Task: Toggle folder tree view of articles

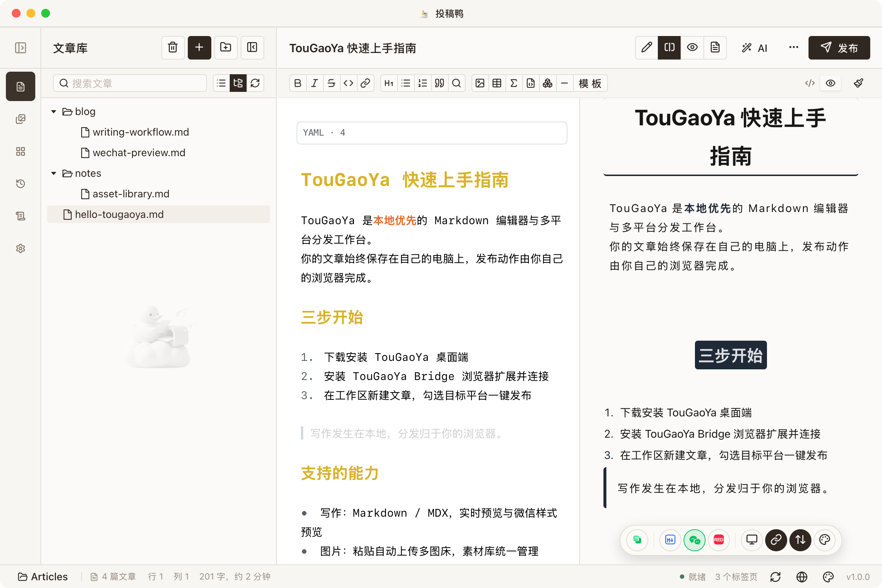Action: click(238, 83)
